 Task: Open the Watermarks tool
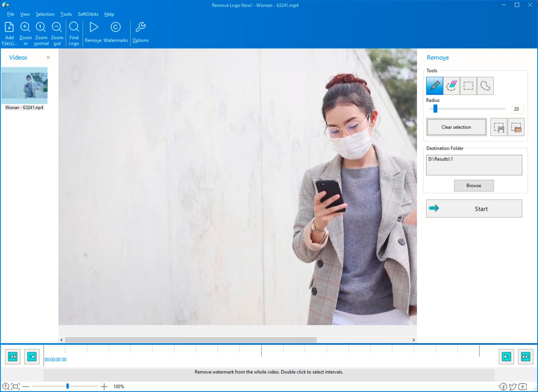coord(116,32)
